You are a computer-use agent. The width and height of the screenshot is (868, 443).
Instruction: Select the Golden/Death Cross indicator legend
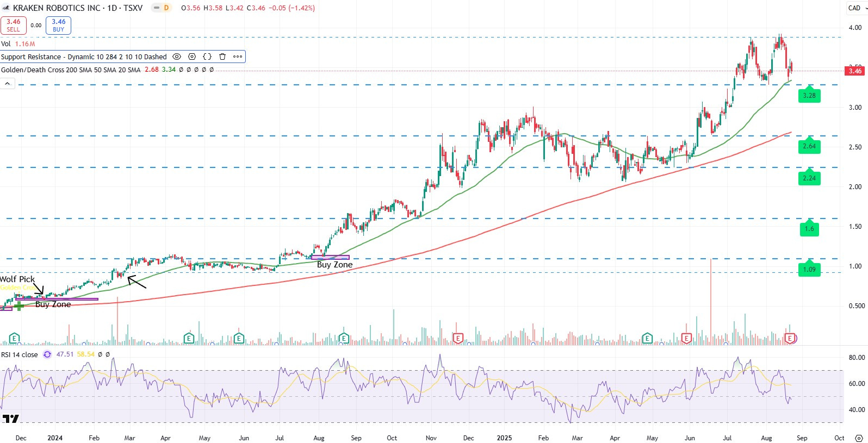pyautogui.click(x=71, y=70)
